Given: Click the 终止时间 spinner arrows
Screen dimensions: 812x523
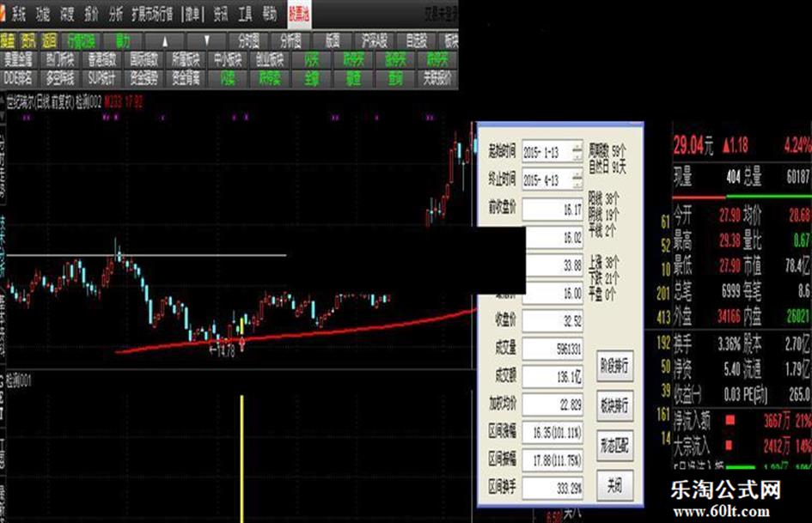Looking at the screenshot, I should tap(577, 179).
